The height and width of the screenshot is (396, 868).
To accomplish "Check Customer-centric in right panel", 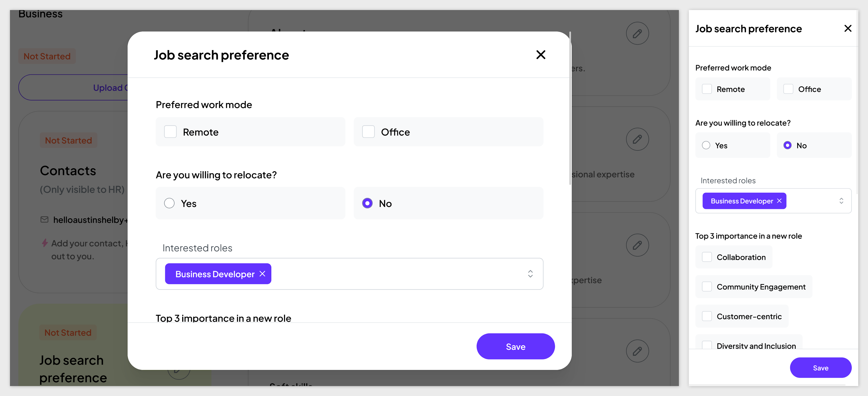I will tap(707, 316).
